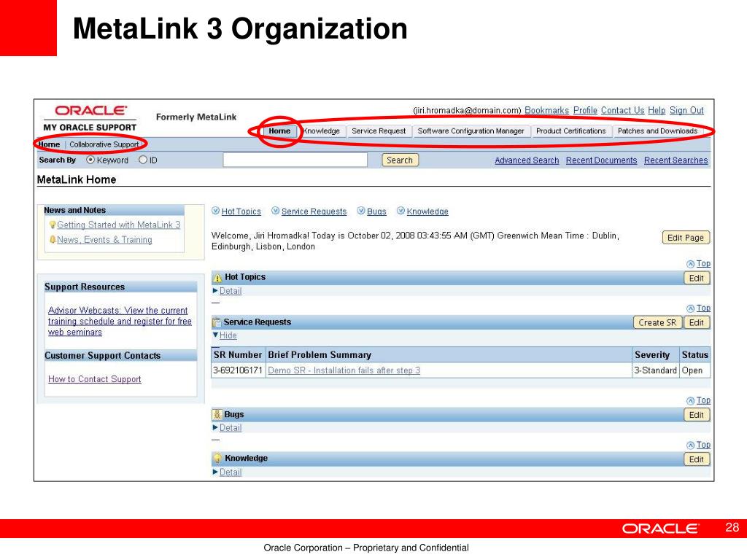Click the lightbulb icon in Knowledge header

[x=217, y=459]
